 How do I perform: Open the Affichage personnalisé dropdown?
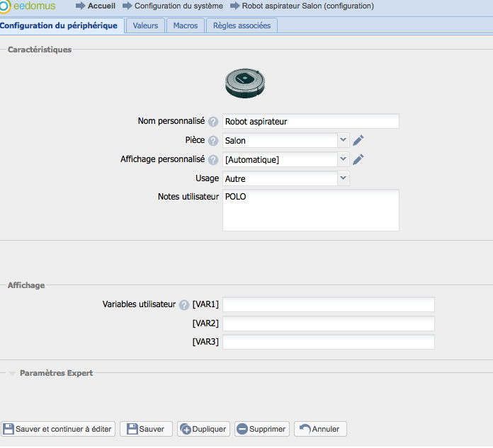pos(344,159)
